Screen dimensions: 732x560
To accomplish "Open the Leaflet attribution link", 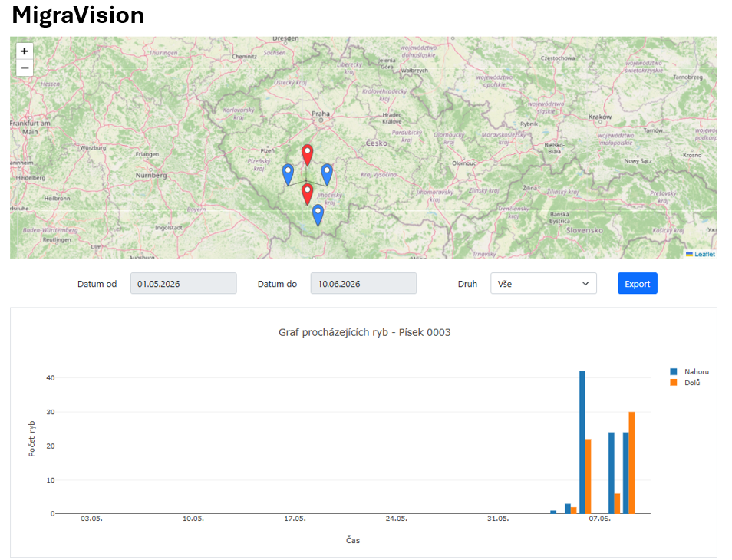I will tap(704, 255).
